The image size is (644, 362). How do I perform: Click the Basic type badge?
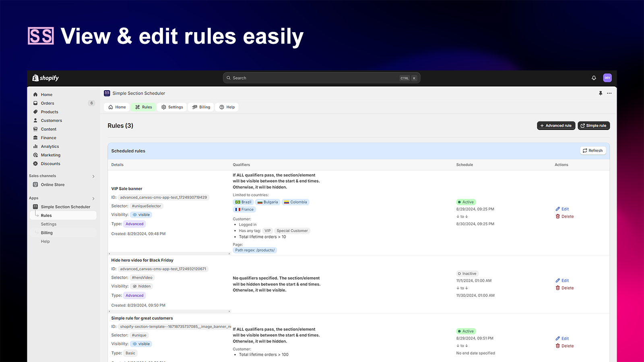[130, 353]
